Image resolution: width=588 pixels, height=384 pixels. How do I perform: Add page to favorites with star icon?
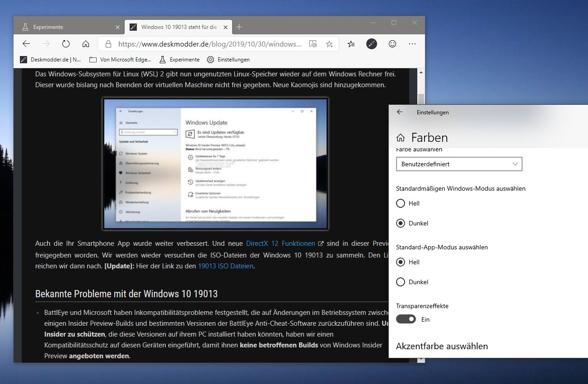click(x=329, y=44)
